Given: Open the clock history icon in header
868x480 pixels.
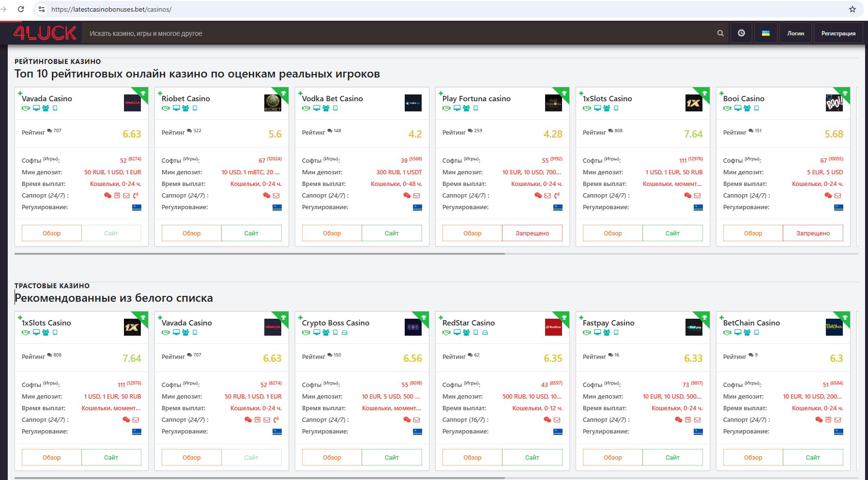Looking at the screenshot, I should point(741,33).
